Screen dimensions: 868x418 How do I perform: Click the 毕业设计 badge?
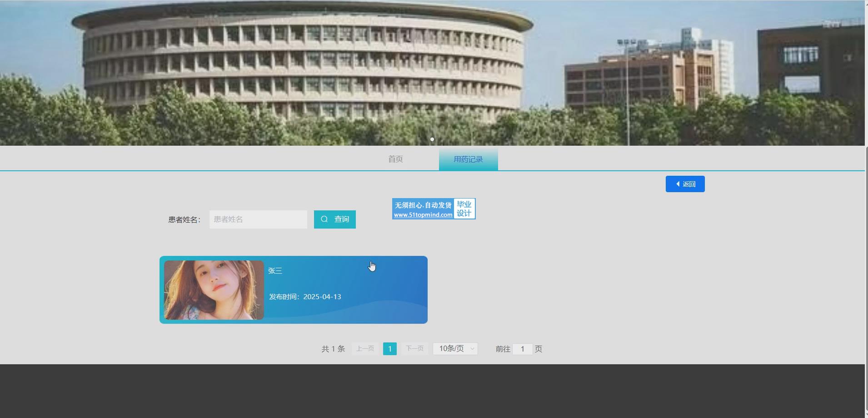pyautogui.click(x=464, y=209)
